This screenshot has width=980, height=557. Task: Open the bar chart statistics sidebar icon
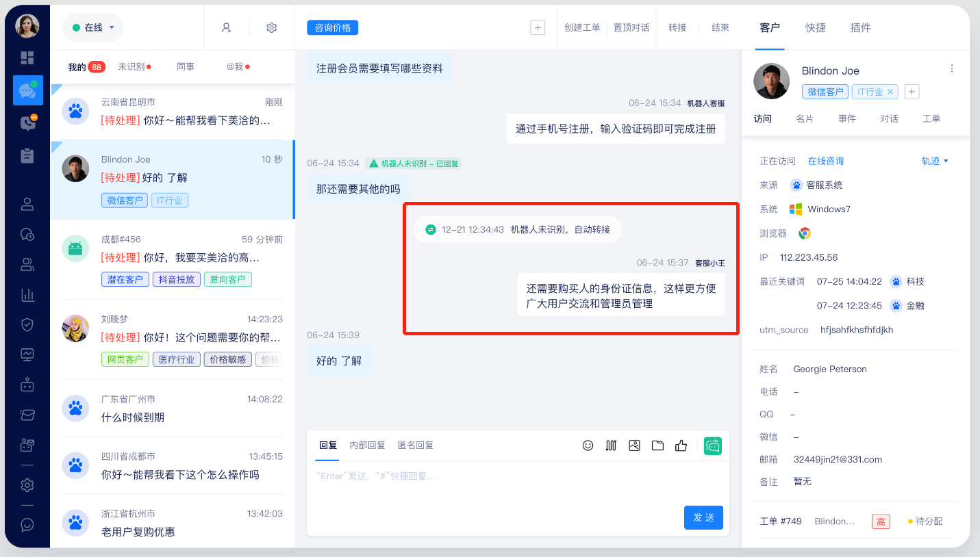(27, 295)
